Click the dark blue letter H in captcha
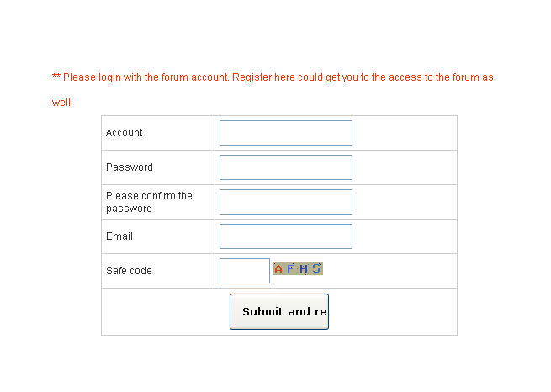 [304, 269]
